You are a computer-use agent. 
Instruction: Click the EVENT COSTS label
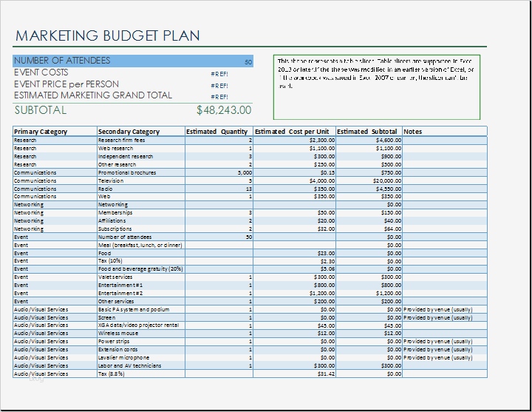41,72
